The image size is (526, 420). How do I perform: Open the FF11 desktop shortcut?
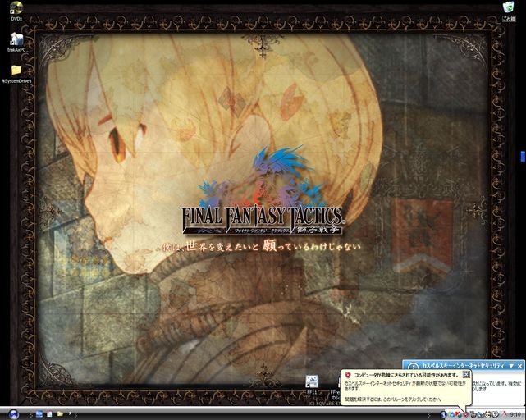coord(312,386)
